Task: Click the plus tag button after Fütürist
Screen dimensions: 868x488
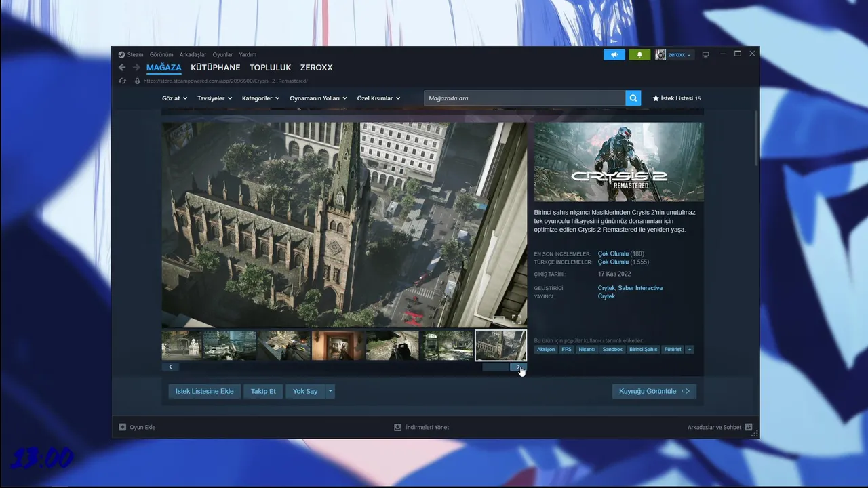Action: click(690, 350)
